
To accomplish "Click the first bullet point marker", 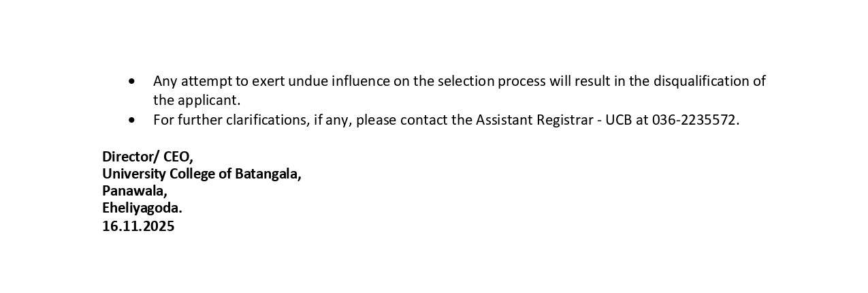I will [x=132, y=82].
